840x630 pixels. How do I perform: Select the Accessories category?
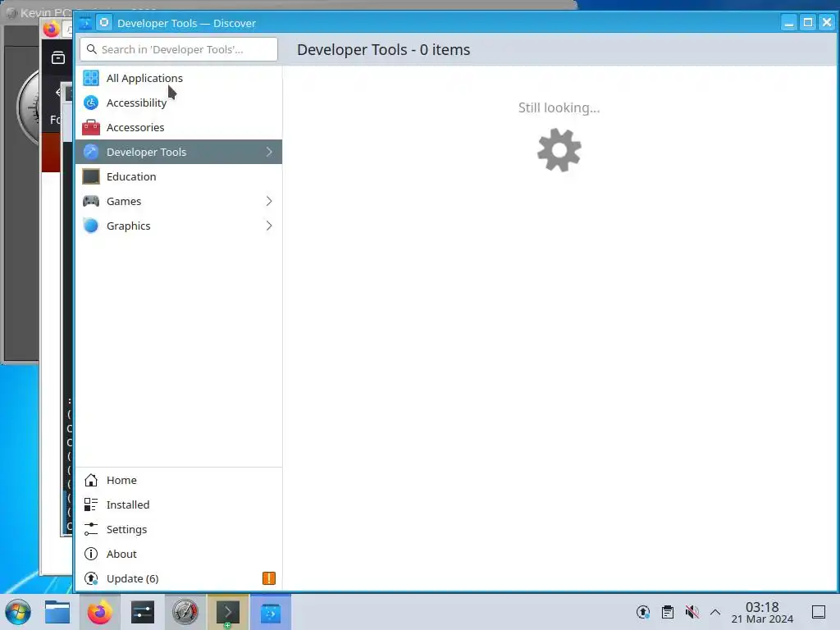click(179, 127)
